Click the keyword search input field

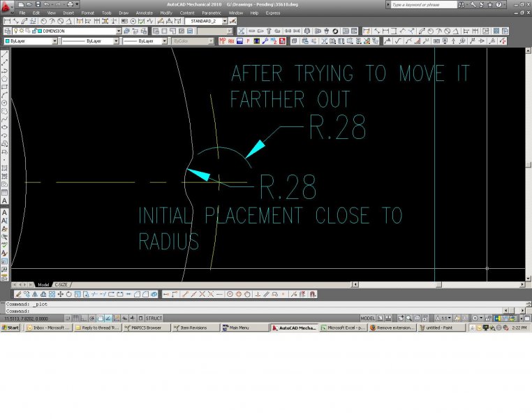point(423,4)
